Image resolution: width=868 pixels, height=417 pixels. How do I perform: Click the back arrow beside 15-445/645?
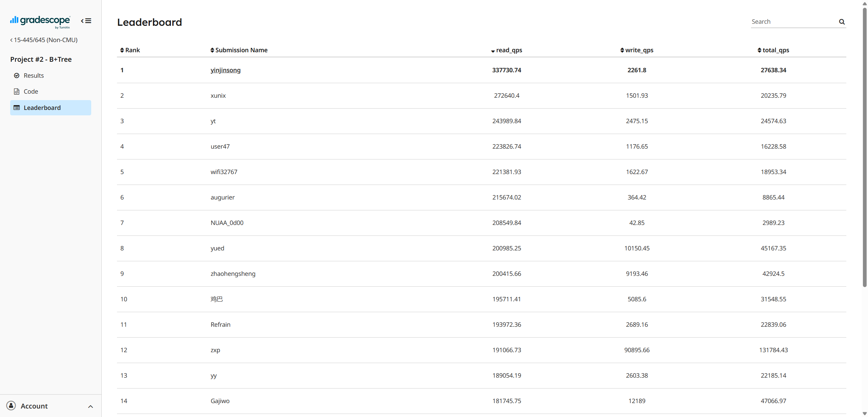(x=11, y=40)
